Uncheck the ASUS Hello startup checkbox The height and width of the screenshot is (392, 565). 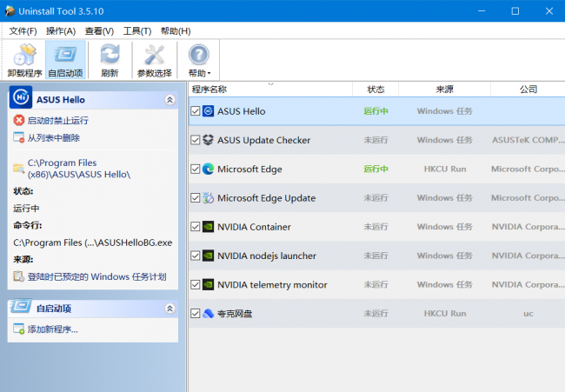coord(196,111)
